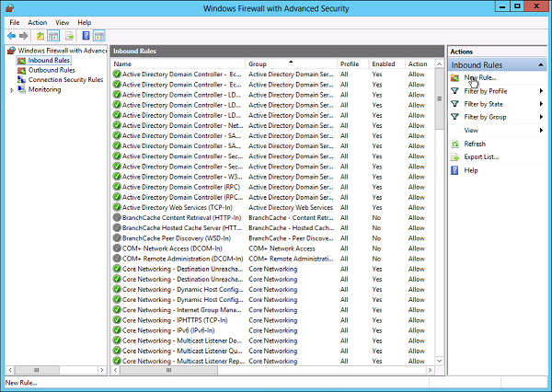Collapse the Inbound Rules actions section

(541, 65)
